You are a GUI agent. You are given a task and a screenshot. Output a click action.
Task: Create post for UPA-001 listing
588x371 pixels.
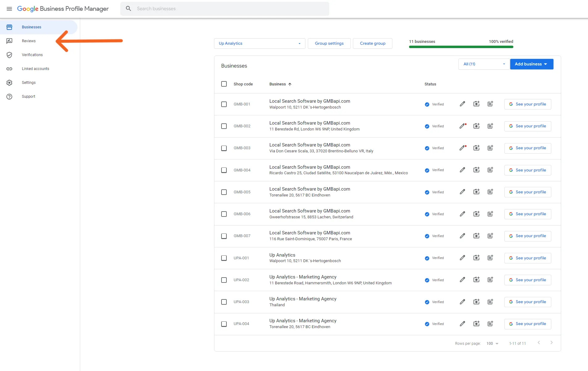(490, 258)
